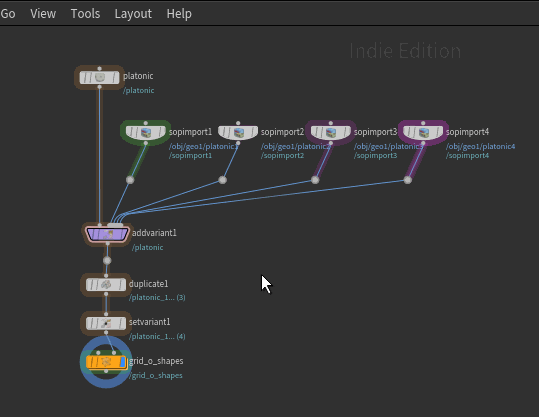
Task: Click the duplicate1 node icon
Action: click(x=106, y=285)
